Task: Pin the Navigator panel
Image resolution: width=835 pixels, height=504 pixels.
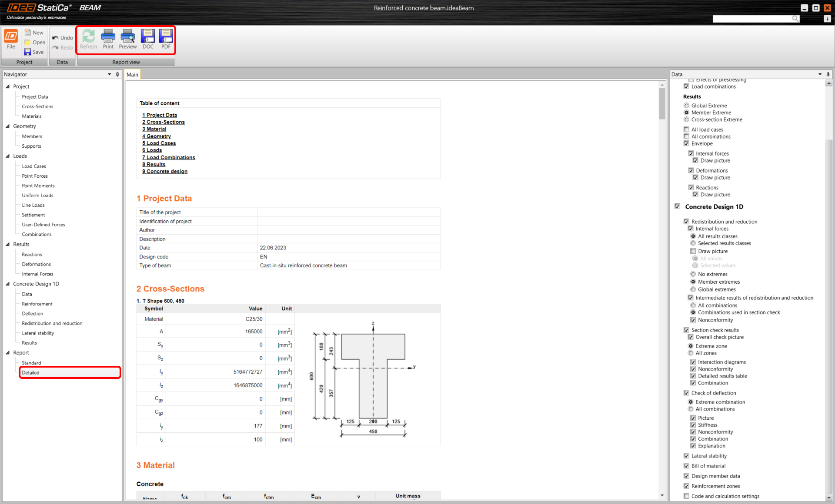Action: [x=117, y=74]
